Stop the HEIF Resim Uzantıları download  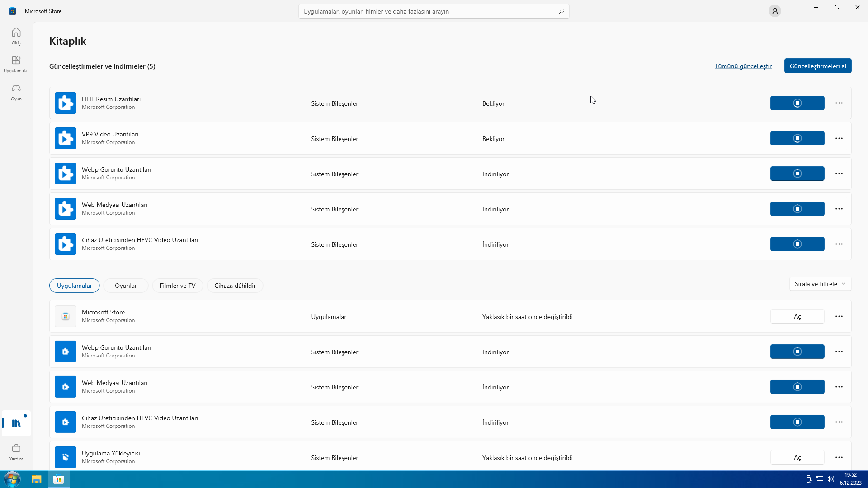pyautogui.click(x=797, y=103)
